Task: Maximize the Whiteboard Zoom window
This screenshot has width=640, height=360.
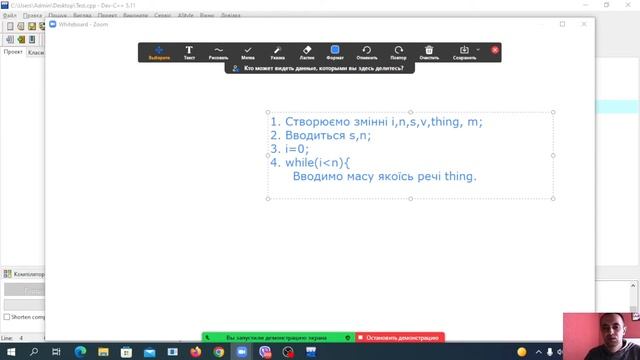Action: click(562, 24)
